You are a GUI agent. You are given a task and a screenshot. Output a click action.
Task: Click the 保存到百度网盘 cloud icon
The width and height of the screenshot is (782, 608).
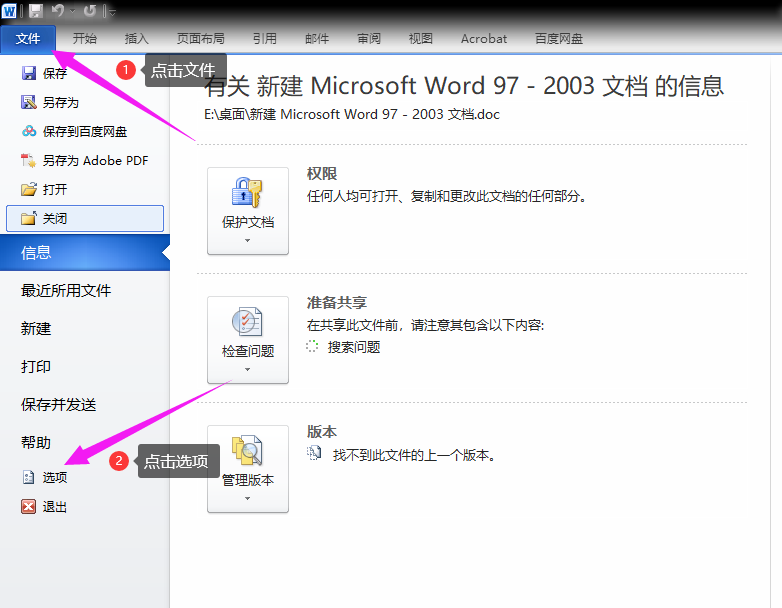pyautogui.click(x=29, y=131)
